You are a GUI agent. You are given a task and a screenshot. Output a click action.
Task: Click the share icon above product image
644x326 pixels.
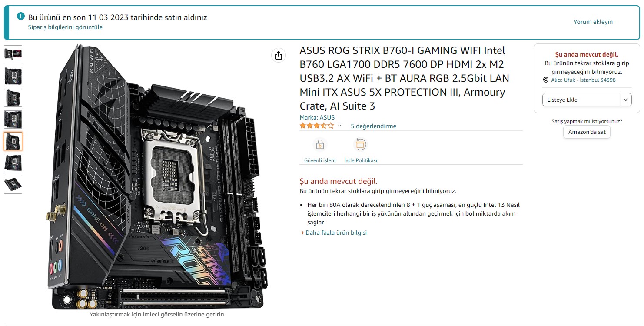pyautogui.click(x=279, y=55)
